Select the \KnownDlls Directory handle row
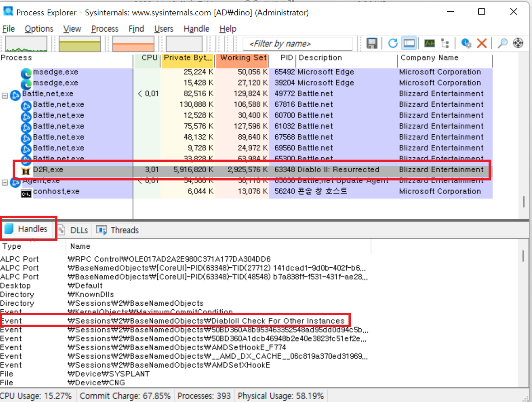 pyautogui.click(x=185, y=294)
